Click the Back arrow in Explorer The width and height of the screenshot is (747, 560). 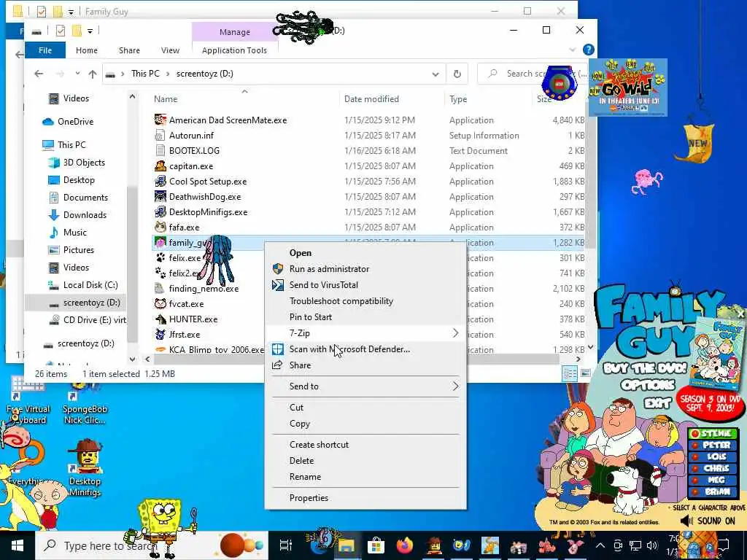(39, 74)
